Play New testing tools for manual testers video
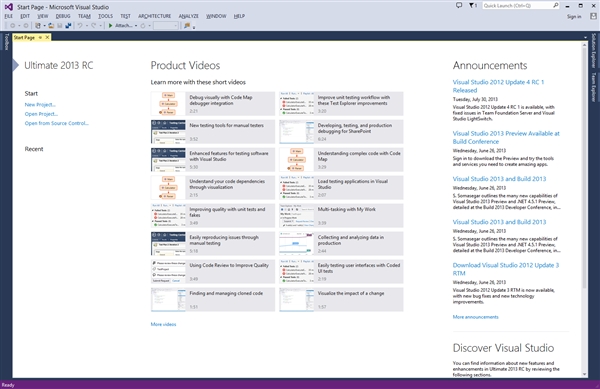The image size is (600, 389). click(213, 132)
